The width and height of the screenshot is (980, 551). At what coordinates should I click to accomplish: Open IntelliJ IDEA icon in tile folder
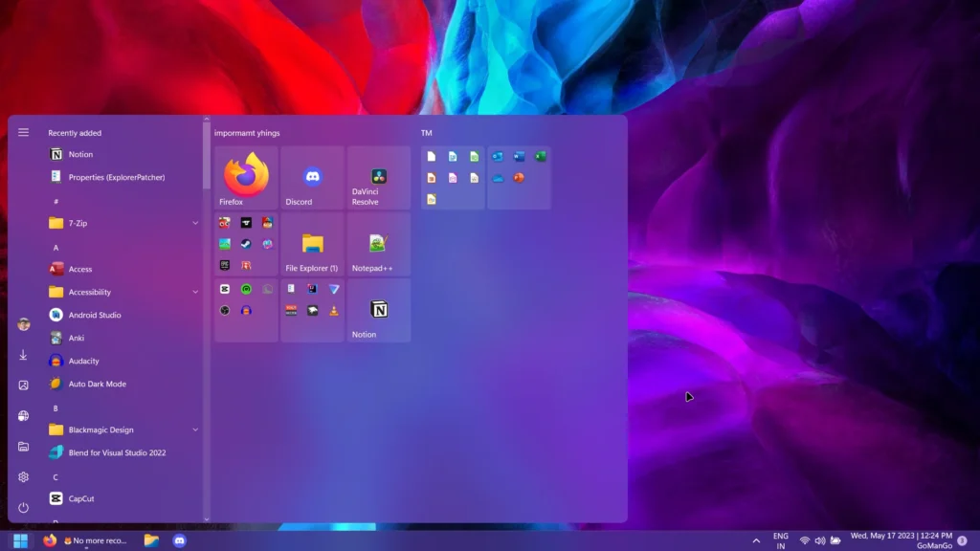coord(313,289)
